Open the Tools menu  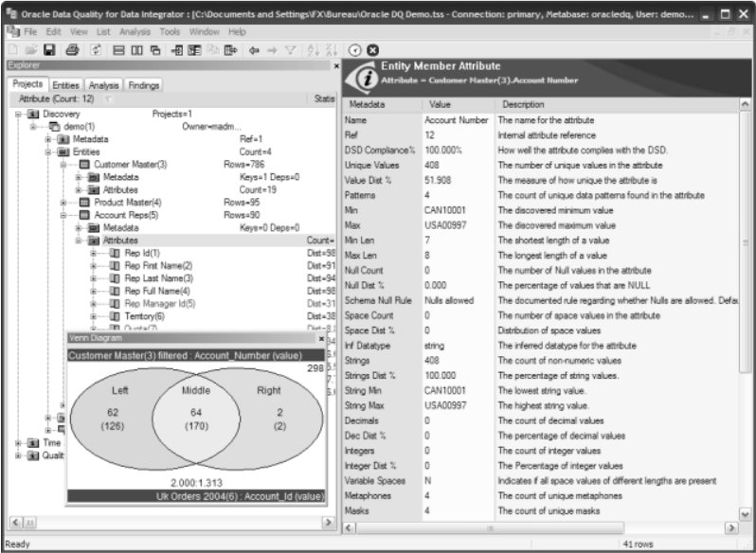170,32
